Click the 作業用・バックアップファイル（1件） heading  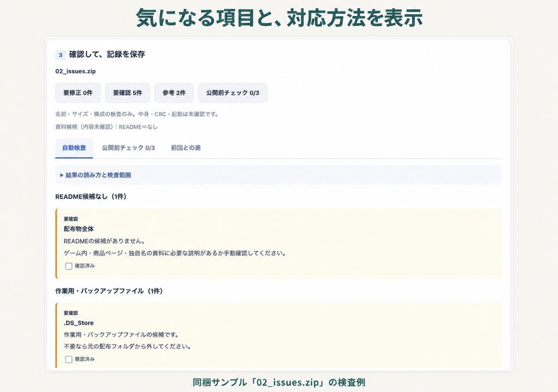109,291
